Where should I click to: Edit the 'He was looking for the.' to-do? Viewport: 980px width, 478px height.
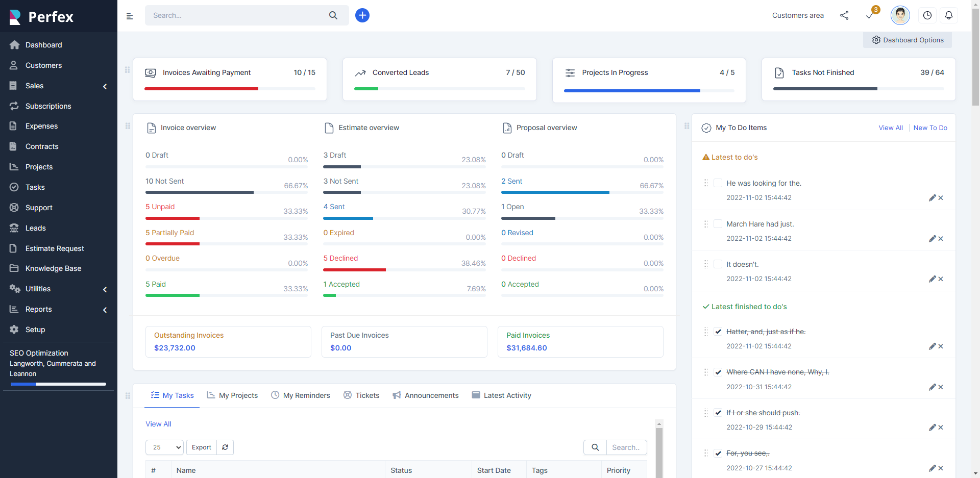pyautogui.click(x=932, y=198)
